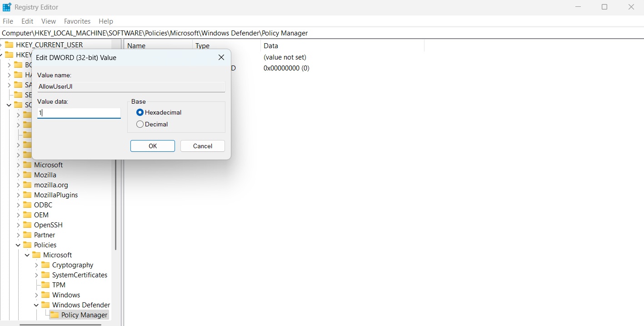Click the Value name field AllowUserUI
The width and height of the screenshot is (644, 326).
click(x=131, y=86)
